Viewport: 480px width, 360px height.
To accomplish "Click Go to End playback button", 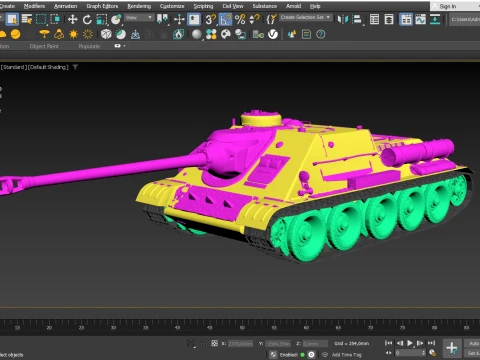I will (x=431, y=343).
